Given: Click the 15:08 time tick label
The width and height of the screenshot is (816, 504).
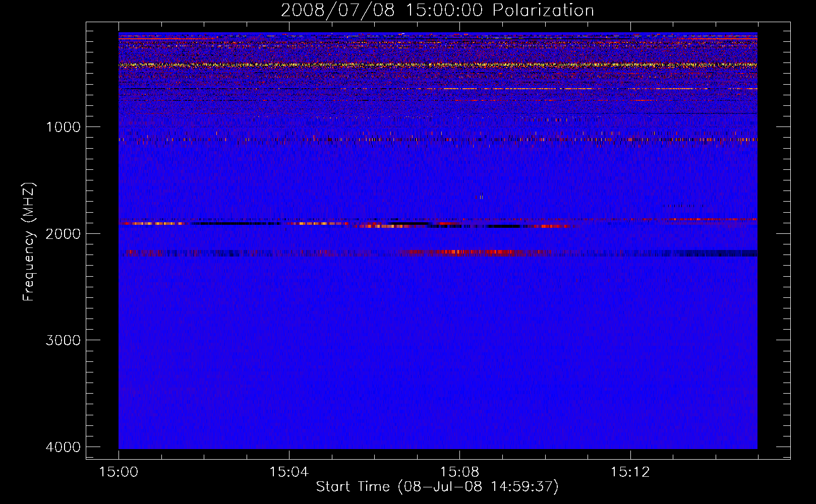Looking at the screenshot, I should (459, 472).
